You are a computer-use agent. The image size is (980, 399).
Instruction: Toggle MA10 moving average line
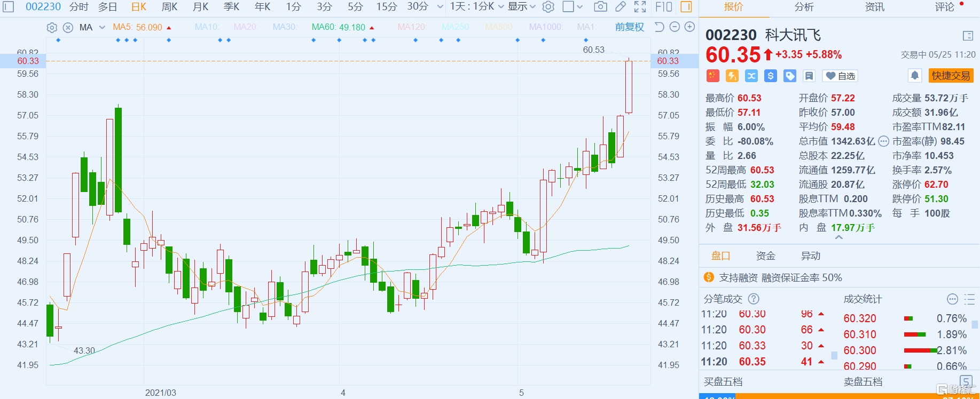[207, 27]
